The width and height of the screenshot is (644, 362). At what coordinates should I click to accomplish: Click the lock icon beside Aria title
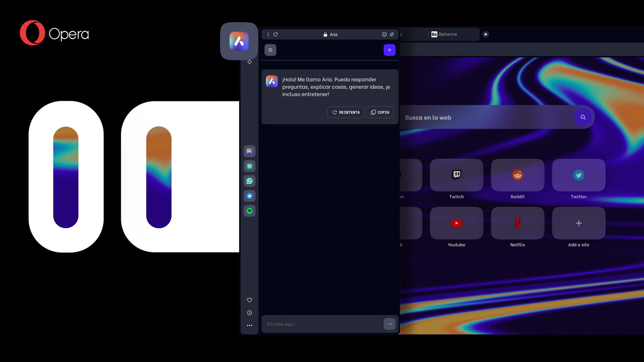[325, 34]
